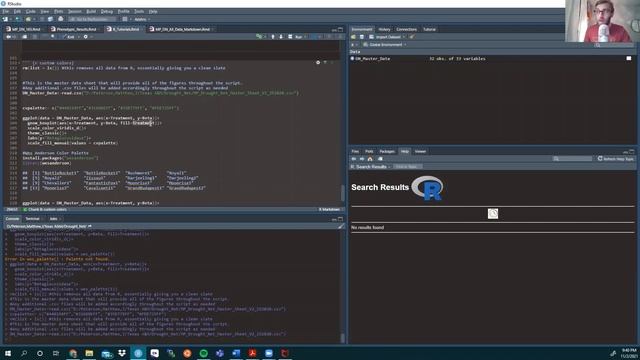
Task: Click the save workspace icon in Environment pane
Action: pyautogui.click(x=362, y=37)
